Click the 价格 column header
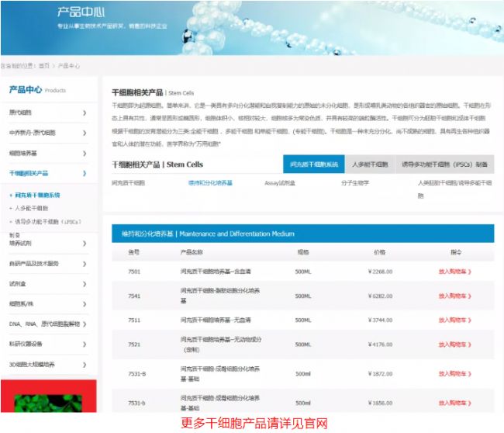The height and width of the screenshot is (433, 504). point(380,252)
